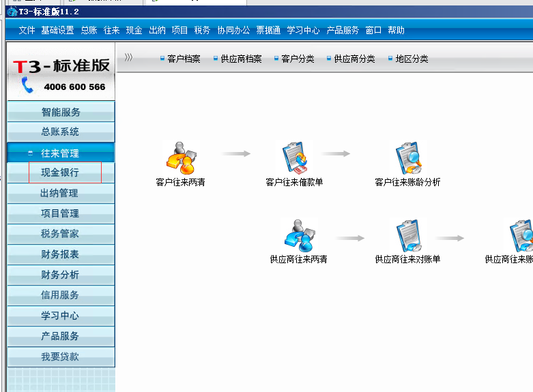The width and height of the screenshot is (533, 392).
Task: Open the 现金 menu
Action: pos(134,30)
